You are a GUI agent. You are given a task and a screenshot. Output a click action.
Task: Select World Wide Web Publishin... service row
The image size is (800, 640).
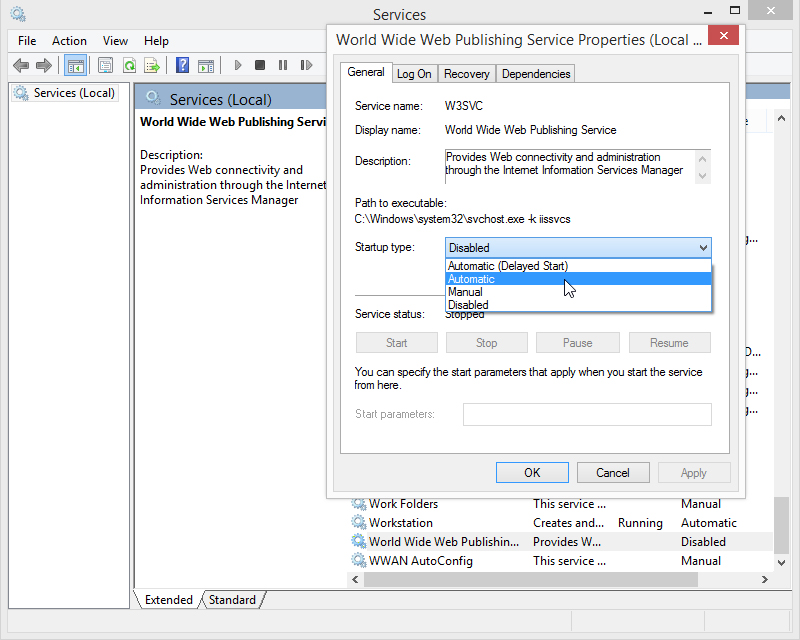click(561, 541)
